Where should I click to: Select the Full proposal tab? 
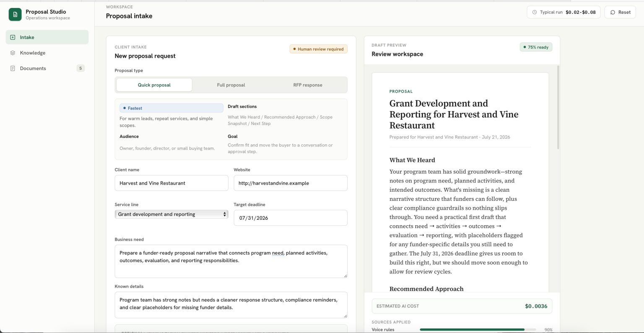click(231, 85)
